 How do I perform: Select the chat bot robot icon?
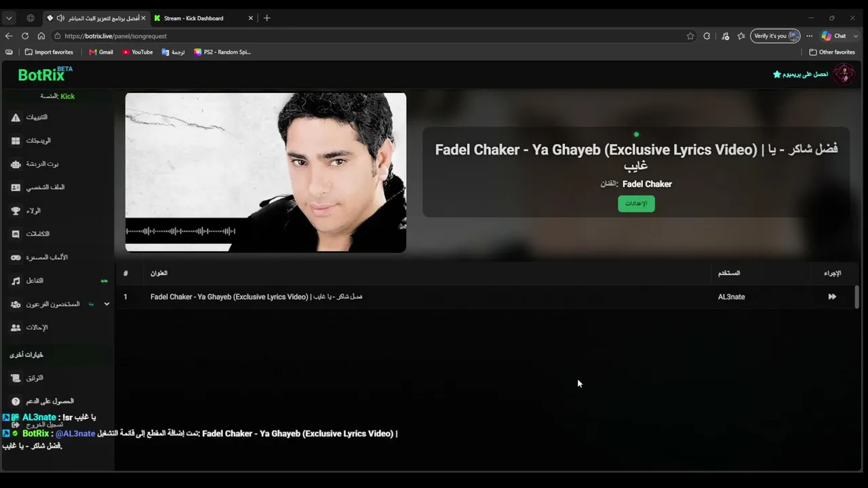(x=16, y=164)
